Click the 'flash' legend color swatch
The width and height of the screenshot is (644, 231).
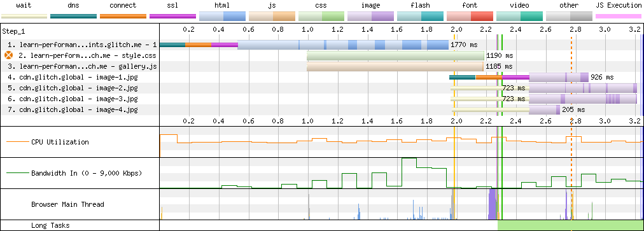(x=420, y=17)
